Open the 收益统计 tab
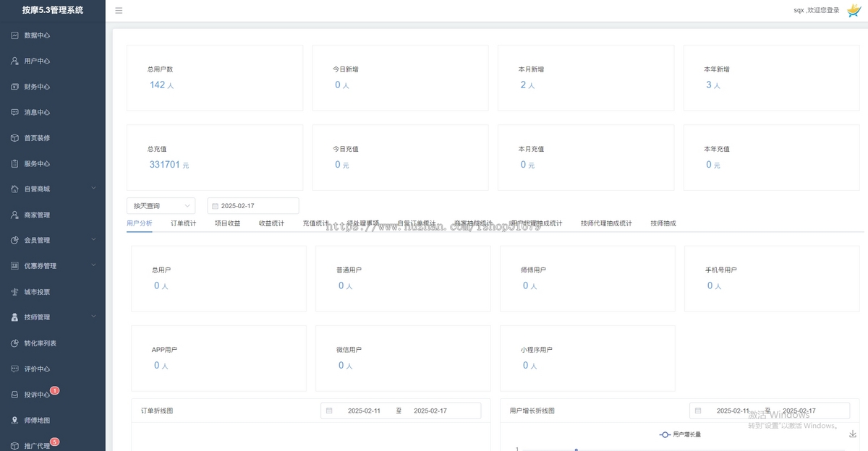The image size is (868, 451). click(x=272, y=223)
